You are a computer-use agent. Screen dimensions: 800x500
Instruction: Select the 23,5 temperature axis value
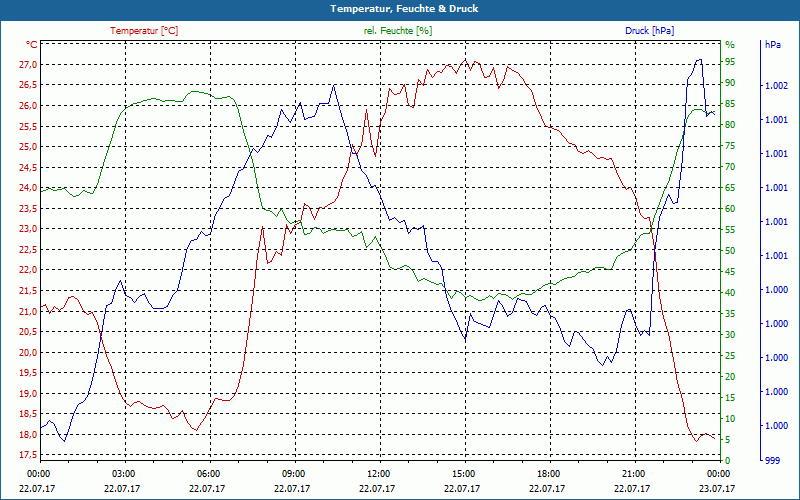tap(29, 209)
